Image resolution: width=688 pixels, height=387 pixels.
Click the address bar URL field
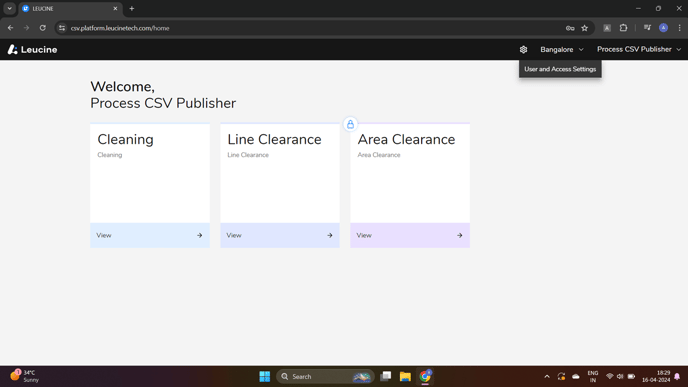pyautogui.click(x=307, y=28)
